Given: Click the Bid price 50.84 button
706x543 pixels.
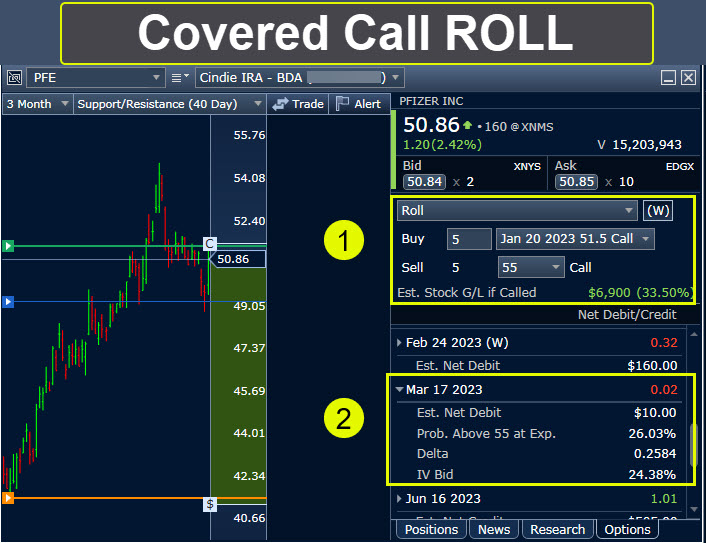Looking at the screenshot, I should point(424,182).
